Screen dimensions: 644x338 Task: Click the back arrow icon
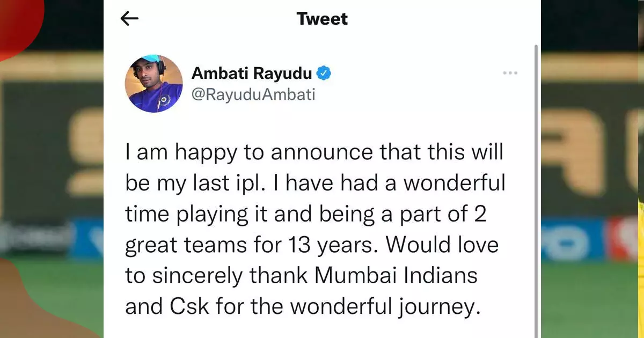(129, 19)
